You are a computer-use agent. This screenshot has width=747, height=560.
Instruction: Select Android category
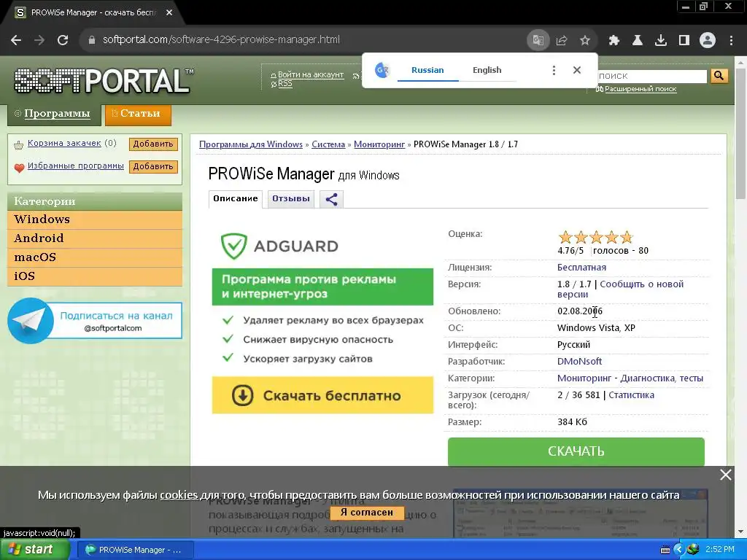point(95,238)
